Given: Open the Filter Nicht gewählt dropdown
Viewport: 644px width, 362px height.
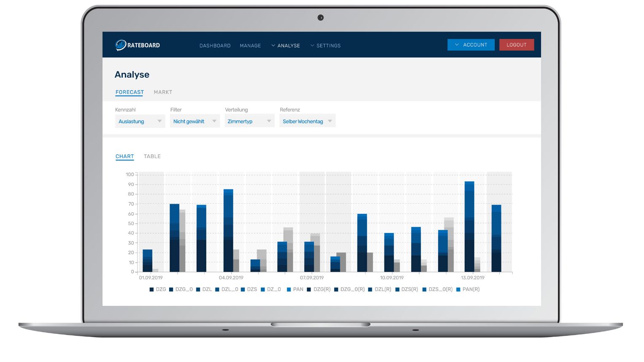Looking at the screenshot, I should [x=195, y=121].
